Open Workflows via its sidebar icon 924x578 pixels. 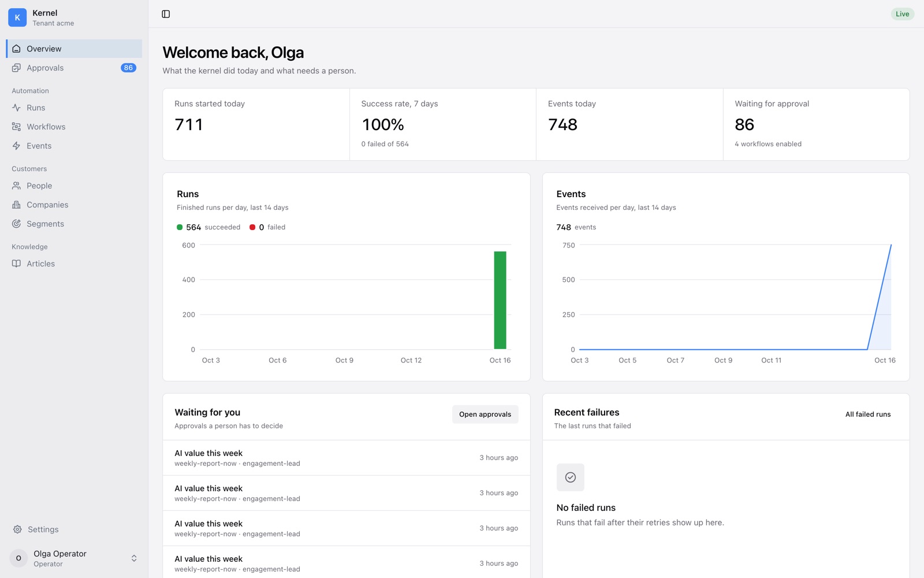point(16,127)
